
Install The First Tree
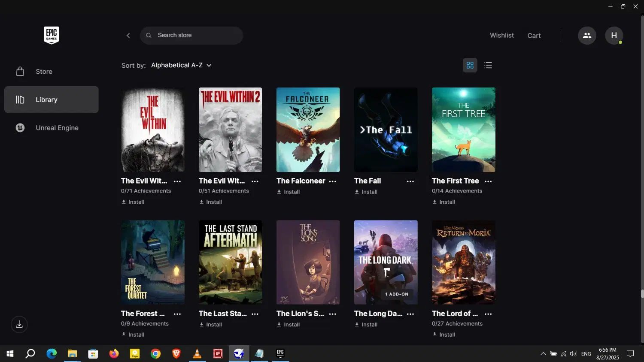click(x=444, y=202)
